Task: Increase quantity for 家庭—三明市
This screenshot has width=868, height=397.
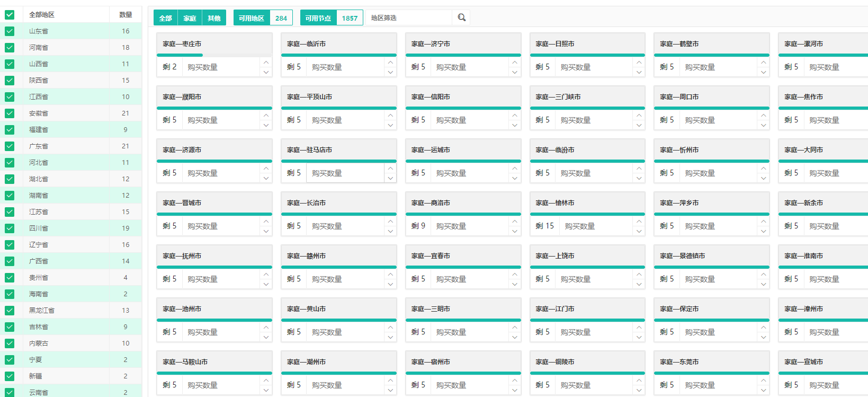Action: [515, 327]
